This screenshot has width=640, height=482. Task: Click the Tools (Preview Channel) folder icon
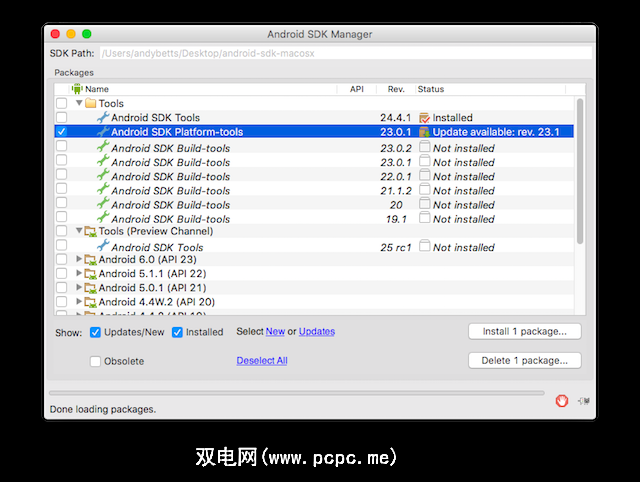coord(90,231)
